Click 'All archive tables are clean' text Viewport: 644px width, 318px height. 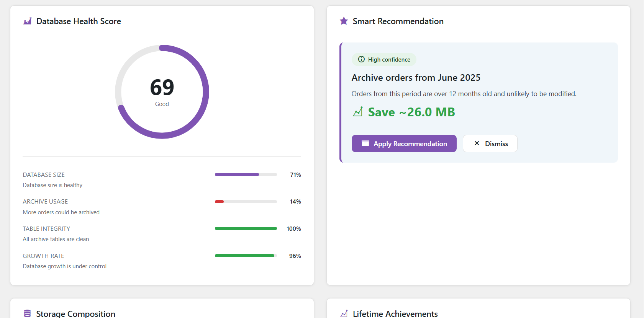56,239
